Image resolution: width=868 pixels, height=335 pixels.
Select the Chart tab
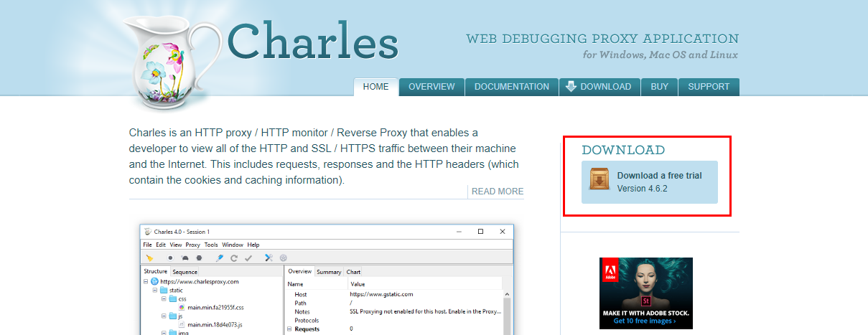pyautogui.click(x=353, y=272)
